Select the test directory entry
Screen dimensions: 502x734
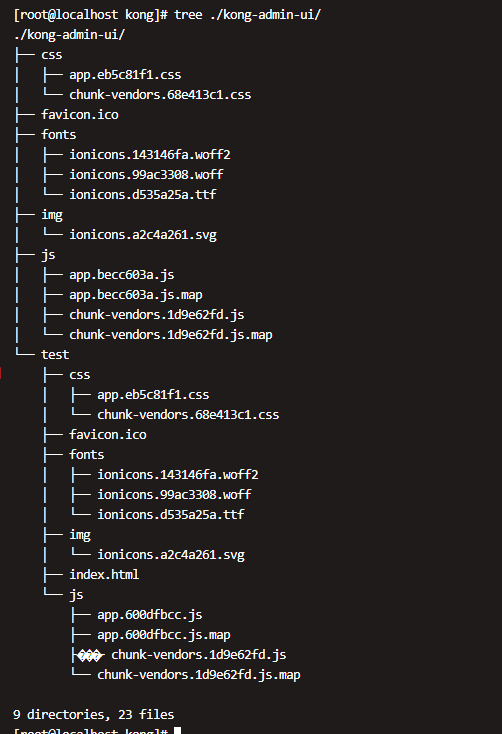coord(55,355)
